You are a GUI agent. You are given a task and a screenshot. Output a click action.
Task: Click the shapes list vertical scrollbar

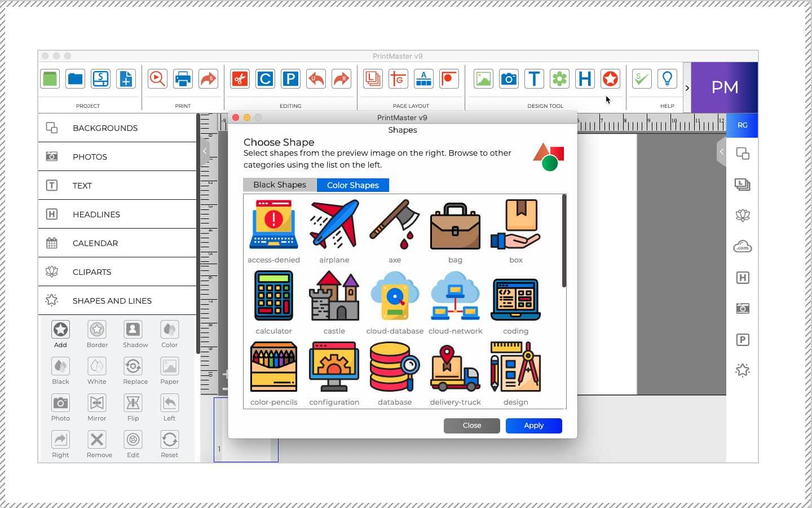coord(564,242)
